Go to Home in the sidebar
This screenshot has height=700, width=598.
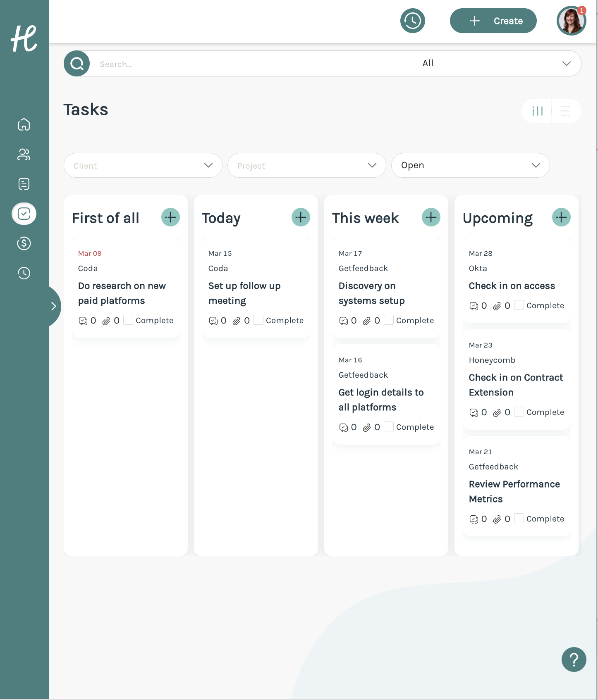[x=24, y=124]
